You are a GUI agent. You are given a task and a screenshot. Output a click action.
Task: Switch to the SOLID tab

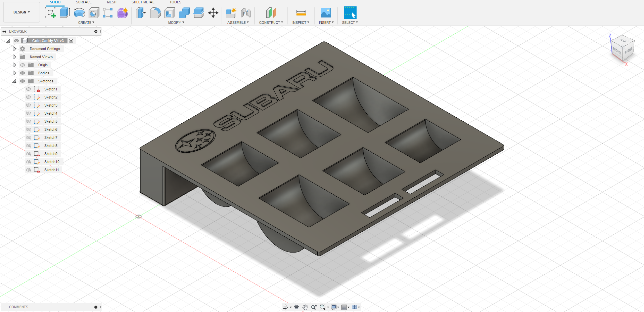[55, 2]
